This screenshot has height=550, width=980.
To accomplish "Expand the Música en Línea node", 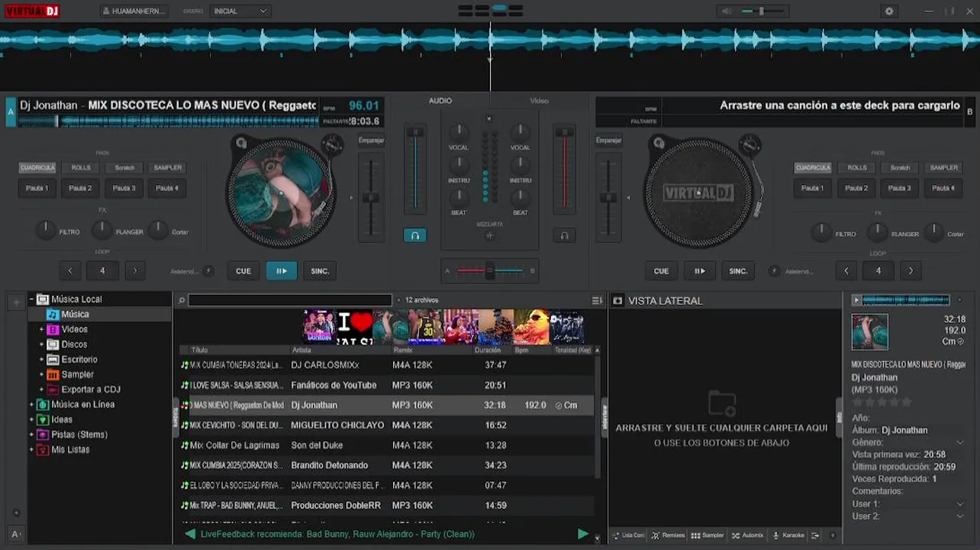I will [31, 405].
